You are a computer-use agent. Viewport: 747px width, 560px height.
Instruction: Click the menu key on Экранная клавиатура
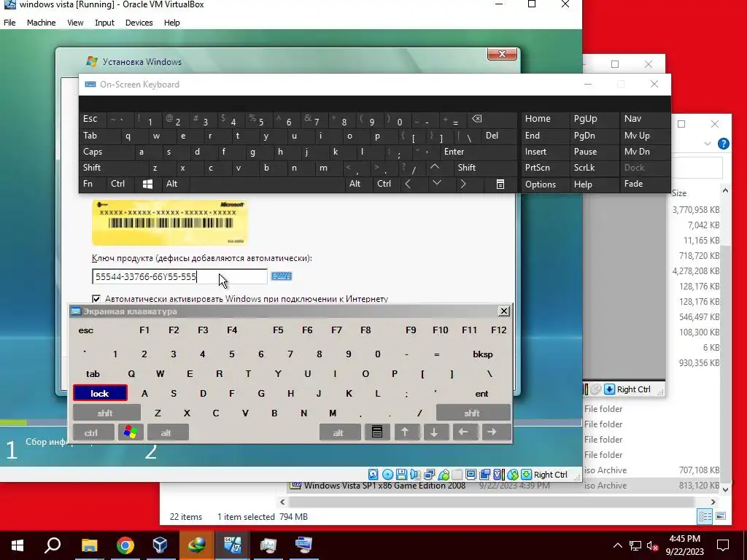click(x=377, y=432)
